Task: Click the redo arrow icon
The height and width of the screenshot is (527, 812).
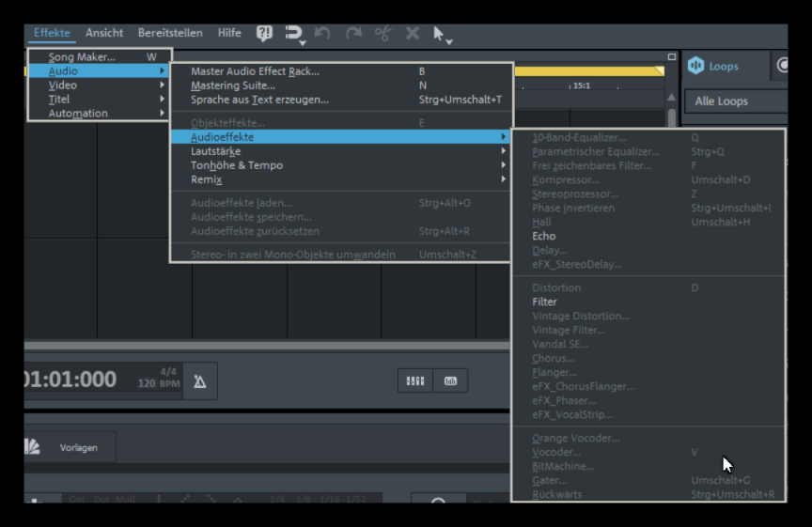Action: tap(353, 33)
